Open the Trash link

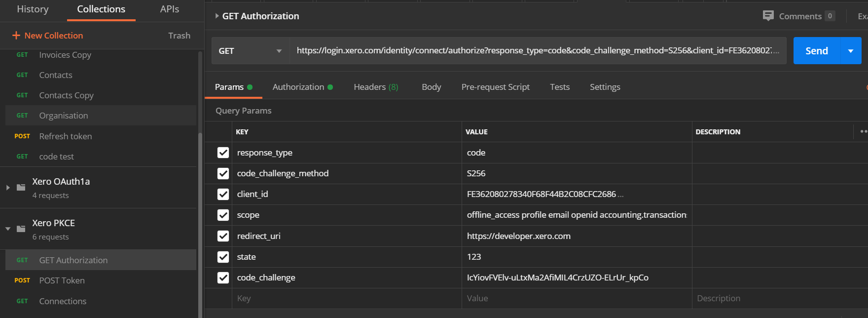point(179,36)
